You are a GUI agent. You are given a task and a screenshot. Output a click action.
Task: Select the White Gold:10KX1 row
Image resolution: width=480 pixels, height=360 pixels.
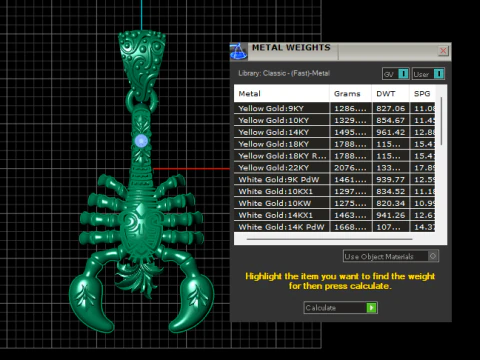335,191
